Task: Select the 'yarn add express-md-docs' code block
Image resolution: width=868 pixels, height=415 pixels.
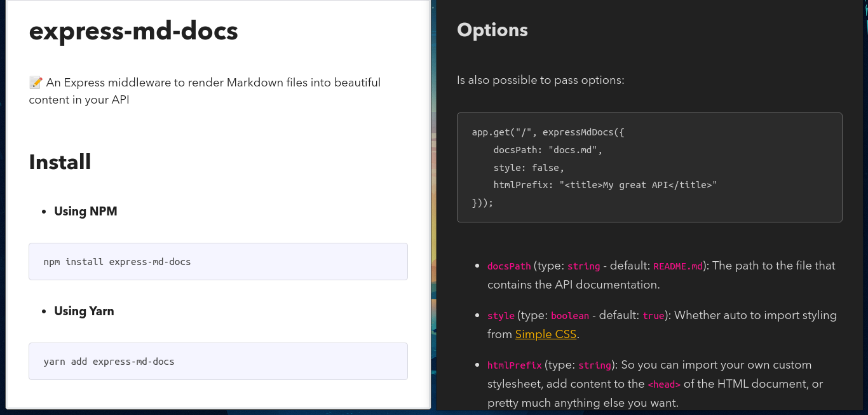Action: (x=218, y=361)
